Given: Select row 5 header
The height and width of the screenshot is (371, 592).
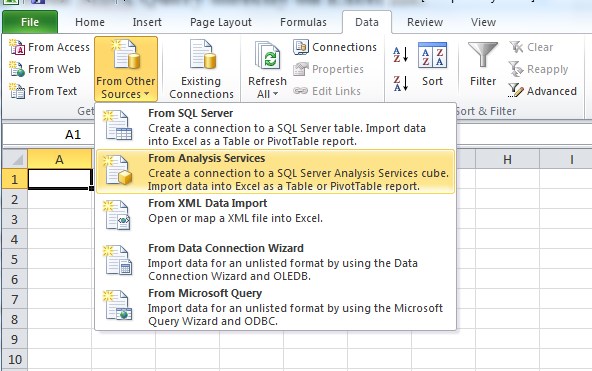Looking at the screenshot, I should [x=15, y=259].
